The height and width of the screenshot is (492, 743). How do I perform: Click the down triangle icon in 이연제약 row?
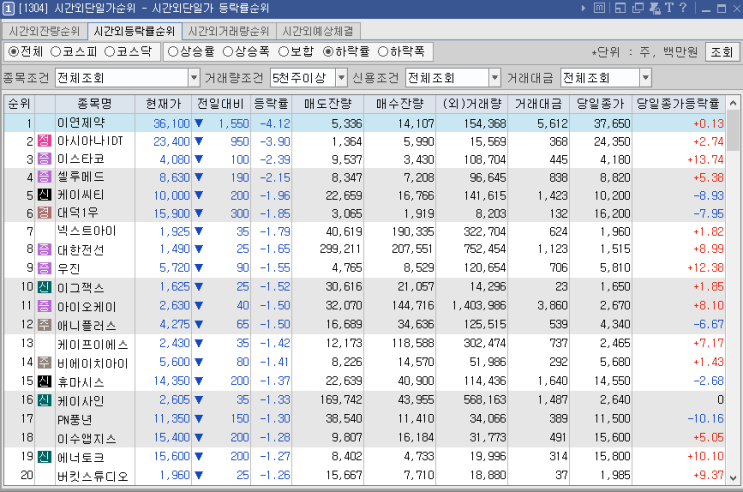pos(199,123)
